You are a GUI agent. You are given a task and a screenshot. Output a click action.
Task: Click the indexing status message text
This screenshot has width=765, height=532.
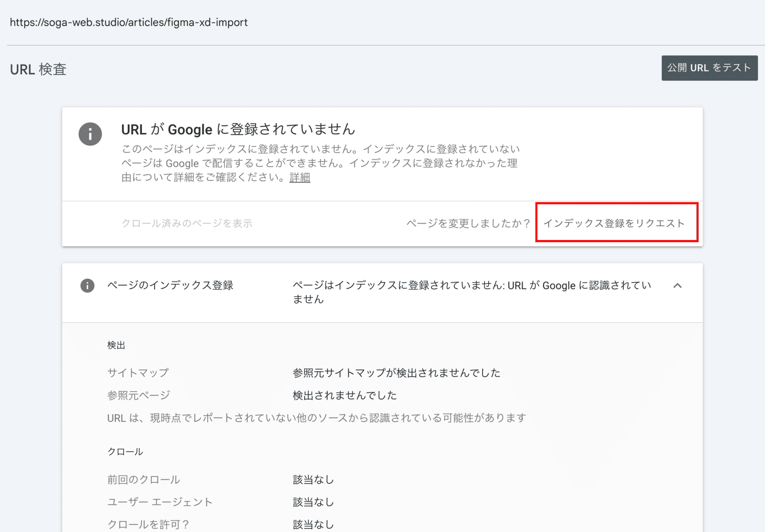(x=471, y=292)
